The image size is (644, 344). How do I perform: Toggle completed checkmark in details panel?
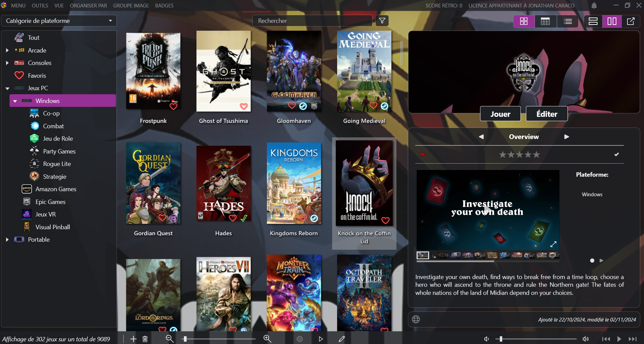(x=616, y=154)
